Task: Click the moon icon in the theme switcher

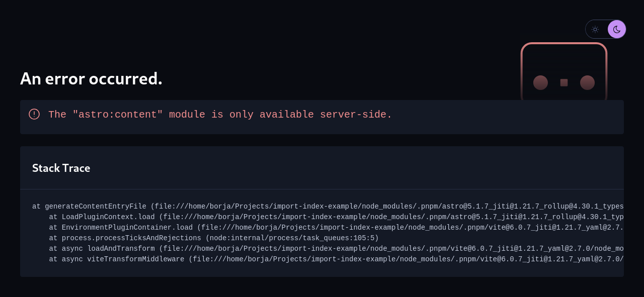Action: pos(616,29)
